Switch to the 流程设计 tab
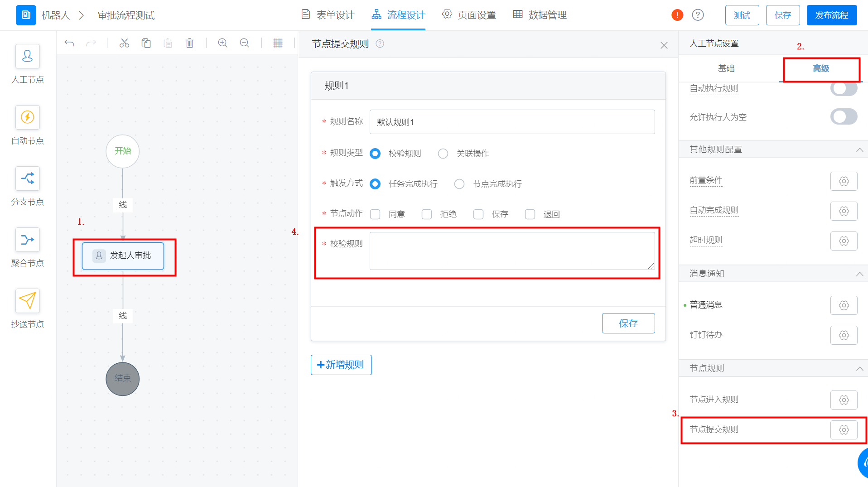 398,15
